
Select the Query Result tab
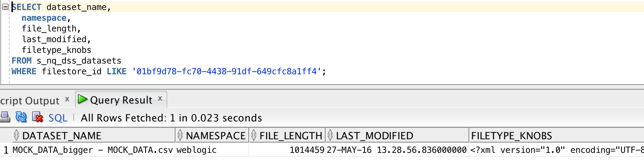[x=121, y=100]
